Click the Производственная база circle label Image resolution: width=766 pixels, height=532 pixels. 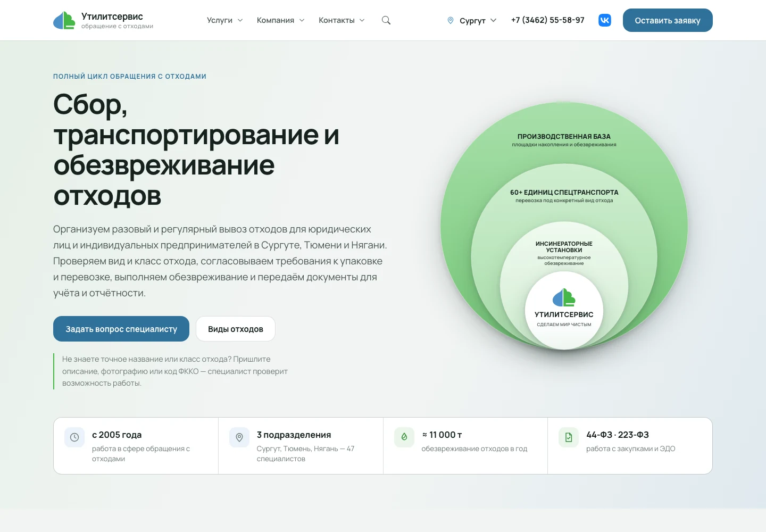(564, 137)
